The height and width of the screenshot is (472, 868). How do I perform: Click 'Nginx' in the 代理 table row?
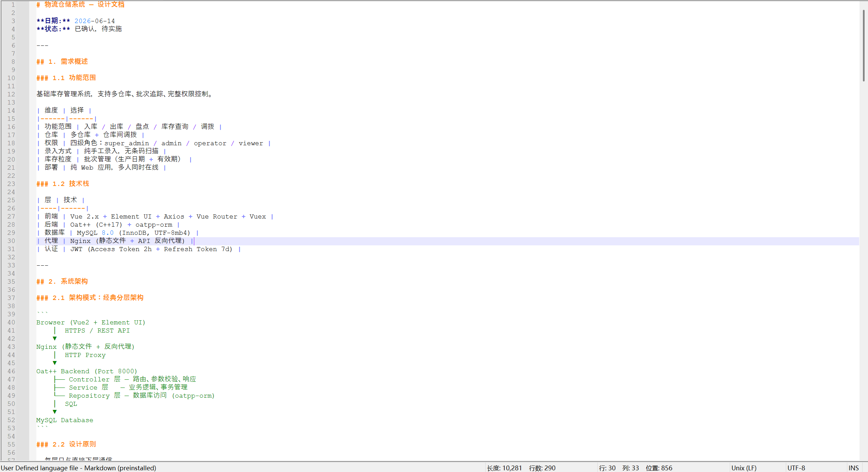click(80, 241)
